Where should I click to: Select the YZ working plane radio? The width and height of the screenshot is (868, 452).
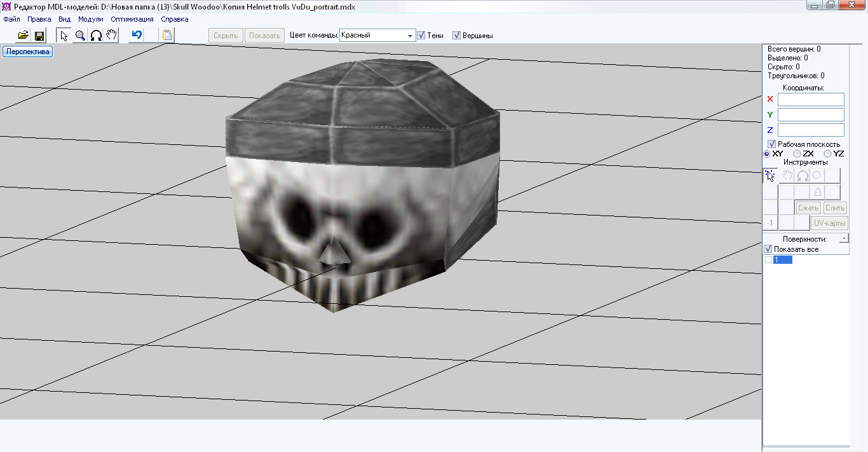coord(828,154)
